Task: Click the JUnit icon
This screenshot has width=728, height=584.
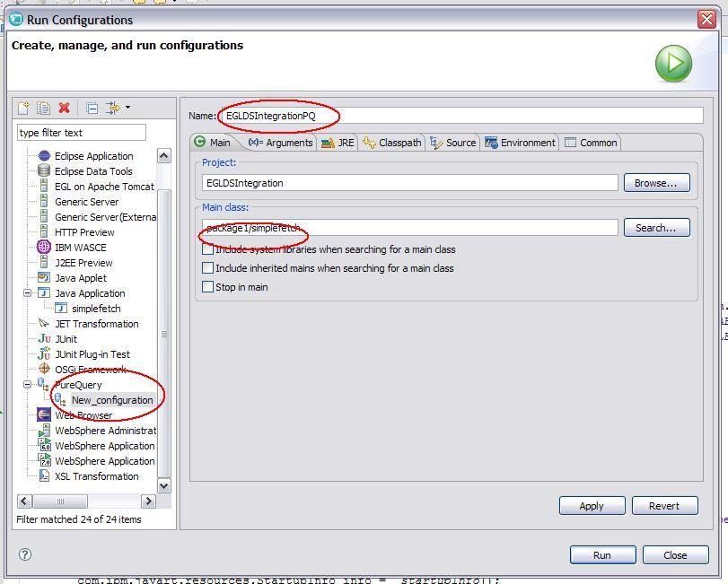Action: pos(44,338)
